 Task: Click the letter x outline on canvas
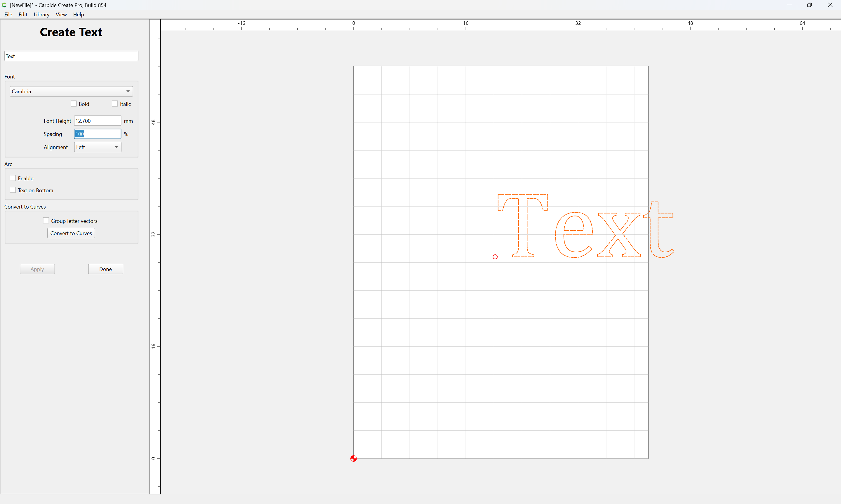point(619,235)
